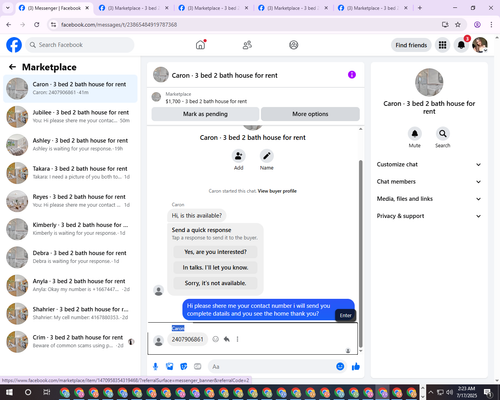Send quick reply In talks. I'll let you know.
The height and width of the screenshot is (400, 500).
(215, 267)
